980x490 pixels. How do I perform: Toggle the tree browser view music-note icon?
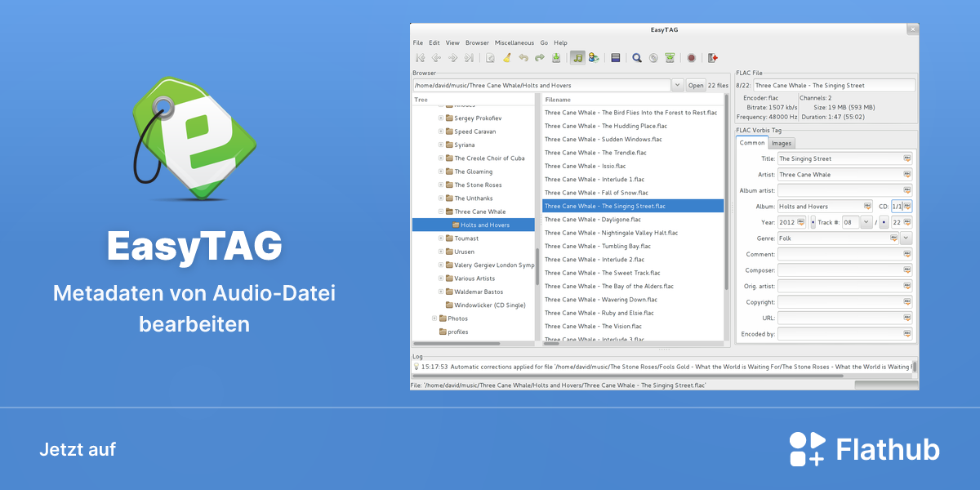coord(577,58)
